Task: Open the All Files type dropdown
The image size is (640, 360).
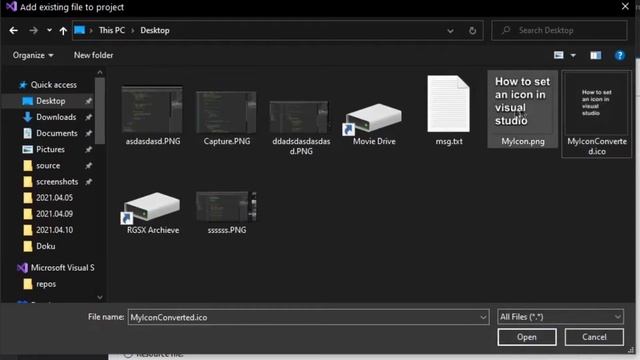Action: click(x=560, y=317)
